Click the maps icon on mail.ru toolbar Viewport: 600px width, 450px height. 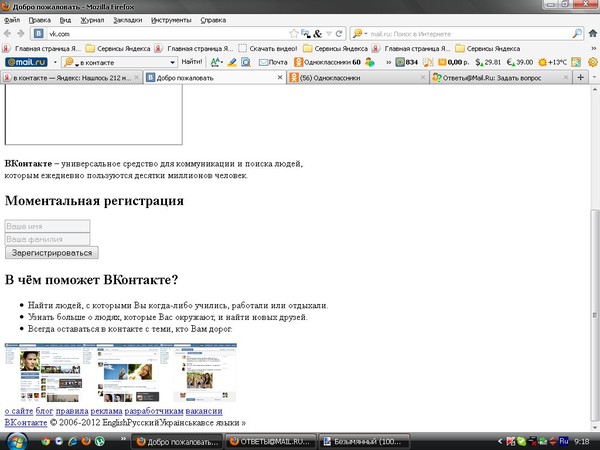pos(576,62)
